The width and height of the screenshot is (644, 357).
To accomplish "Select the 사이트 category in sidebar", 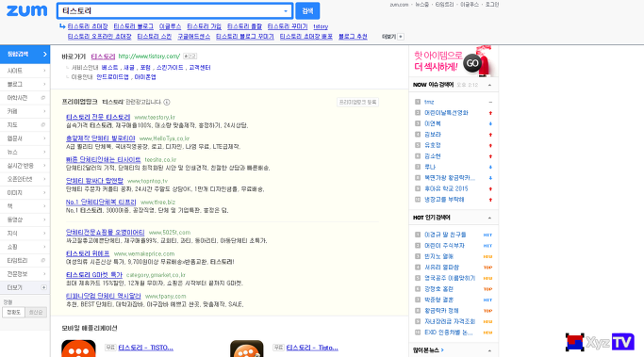I will coord(25,71).
